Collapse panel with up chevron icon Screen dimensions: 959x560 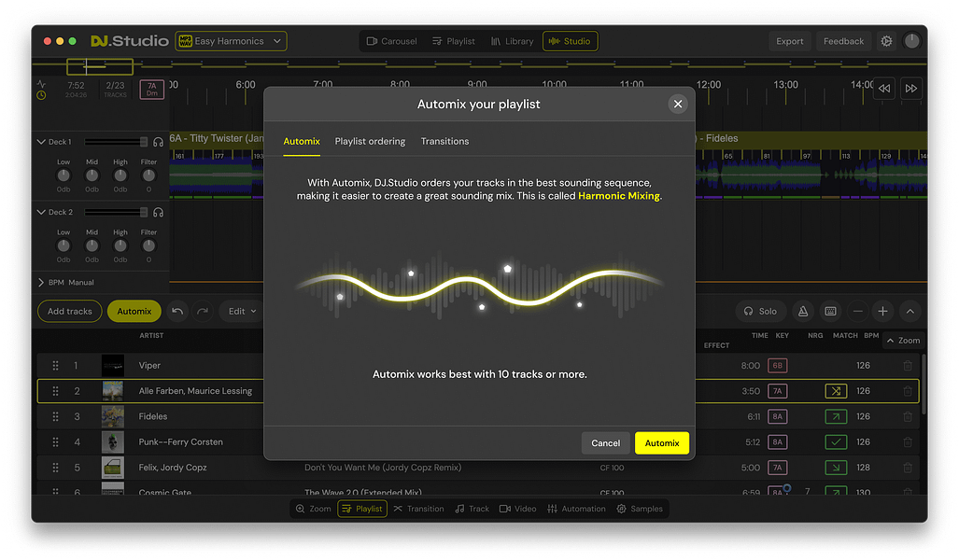910,311
